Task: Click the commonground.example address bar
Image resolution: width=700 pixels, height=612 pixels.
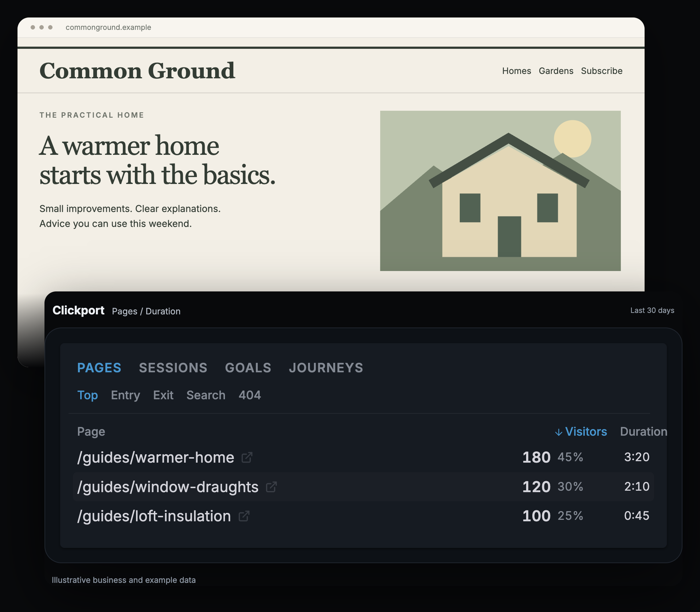Action: (108, 27)
